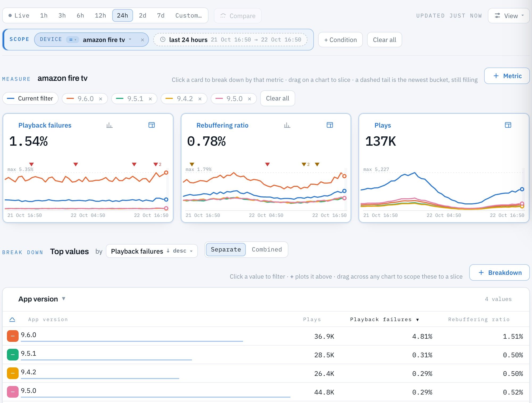Switch to Live mode
532x403 pixels.
pos(19,16)
